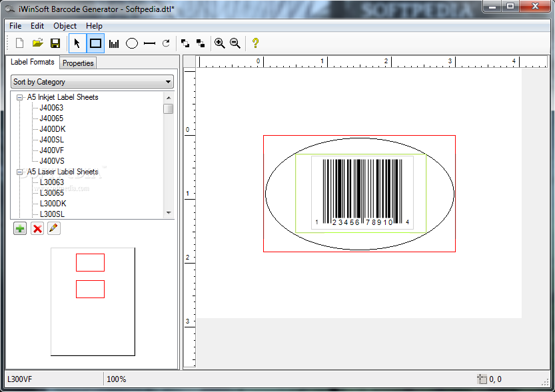Select the L30065 label format
The width and height of the screenshot is (555, 392).
[52, 192]
